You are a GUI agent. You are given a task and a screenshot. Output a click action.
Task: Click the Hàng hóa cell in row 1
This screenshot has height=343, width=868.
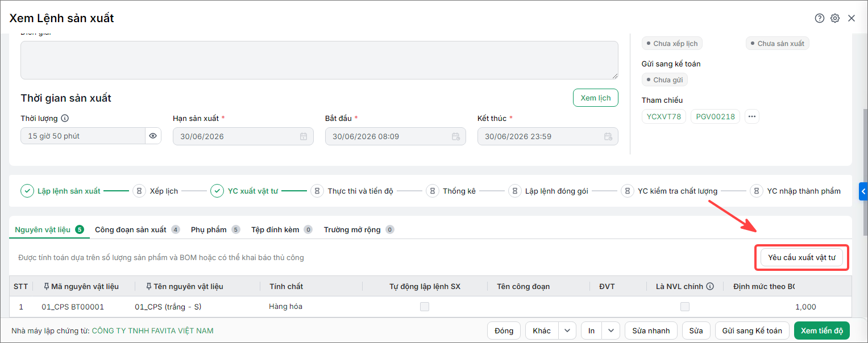pos(285,307)
